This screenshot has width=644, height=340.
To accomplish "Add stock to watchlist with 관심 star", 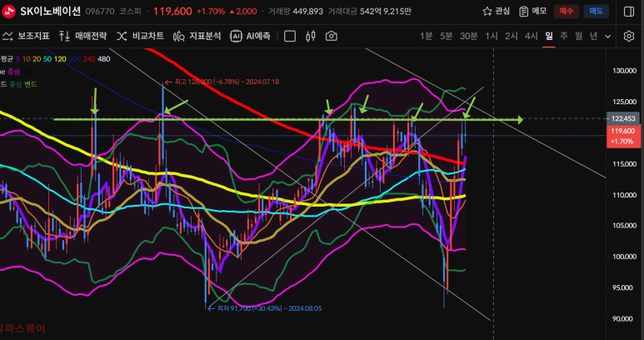I will click(x=497, y=11).
